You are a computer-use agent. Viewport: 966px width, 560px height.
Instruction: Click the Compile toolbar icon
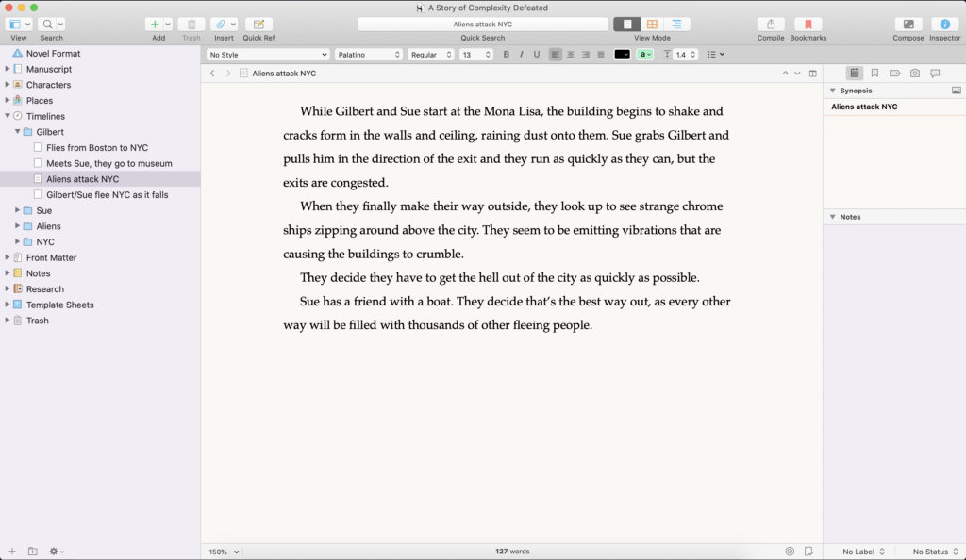pyautogui.click(x=771, y=24)
